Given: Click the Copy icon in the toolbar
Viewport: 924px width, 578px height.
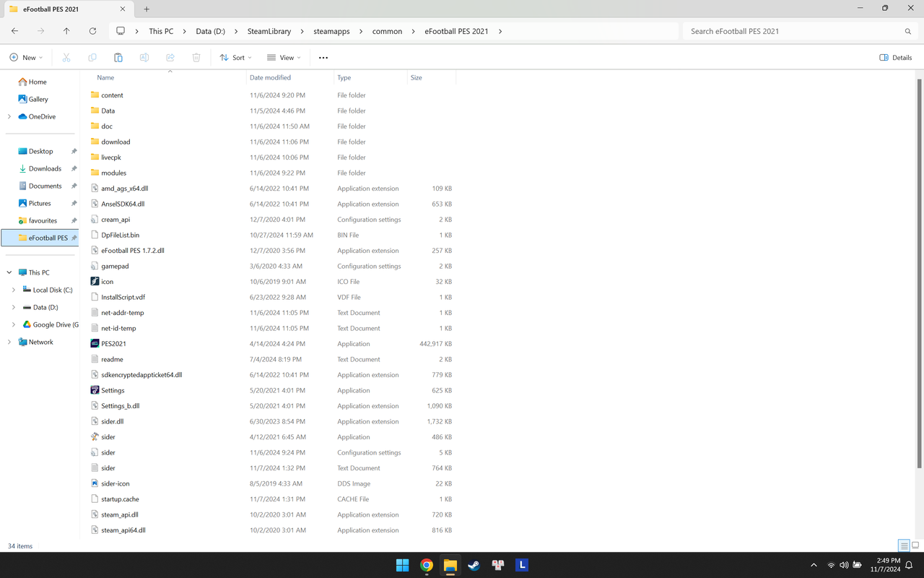Looking at the screenshot, I should pyautogui.click(x=92, y=57).
